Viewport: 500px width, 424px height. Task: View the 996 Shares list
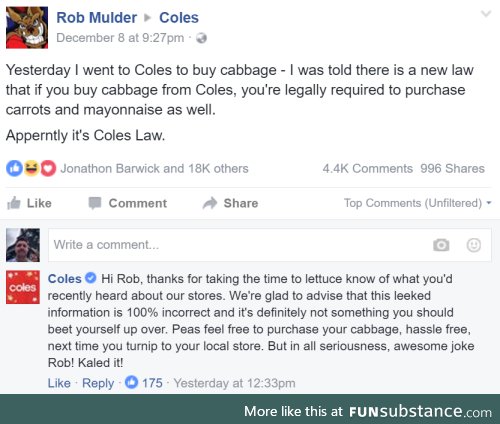[x=452, y=169]
